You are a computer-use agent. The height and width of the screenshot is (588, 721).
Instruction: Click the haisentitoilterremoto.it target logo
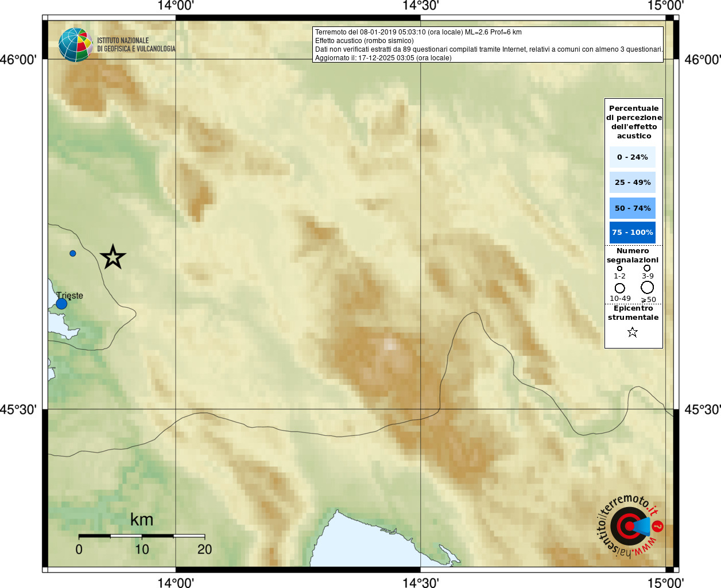[630, 526]
